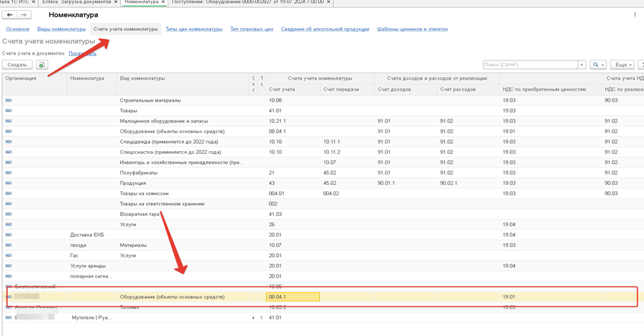Go forward with the right arrow button
644x336 pixels.
[x=24, y=15]
